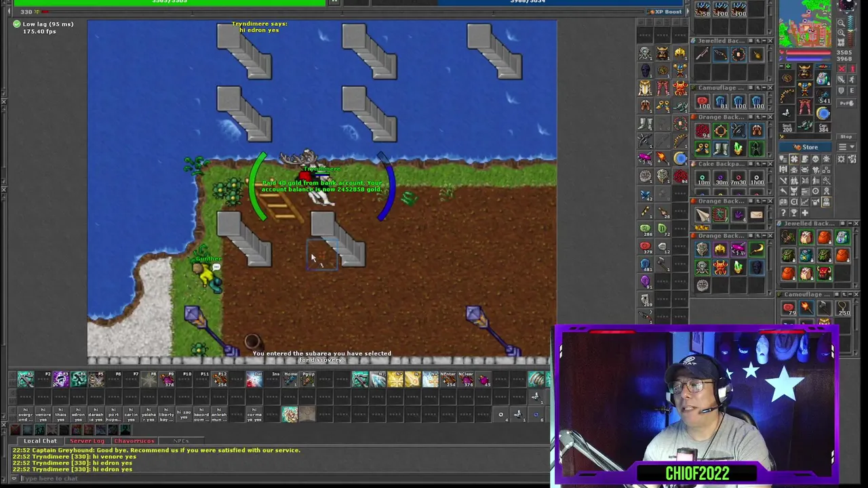Activate the F1 action bar spell

[25, 379]
